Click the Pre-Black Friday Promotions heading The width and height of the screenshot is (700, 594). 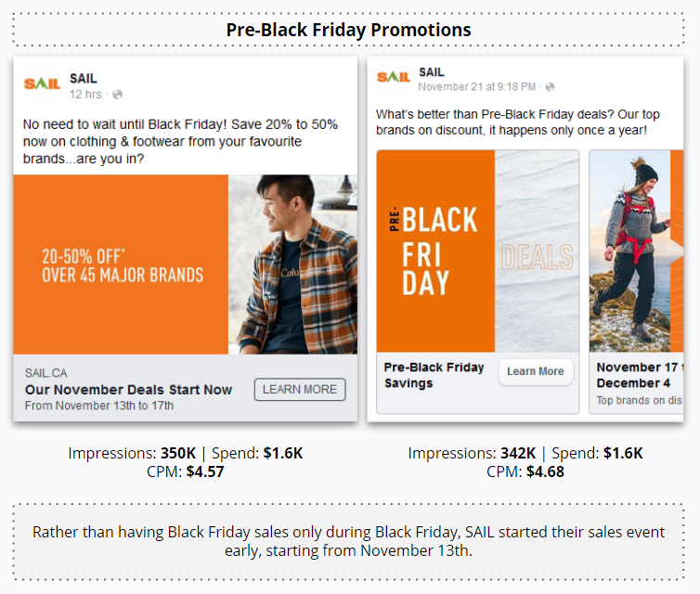click(349, 30)
